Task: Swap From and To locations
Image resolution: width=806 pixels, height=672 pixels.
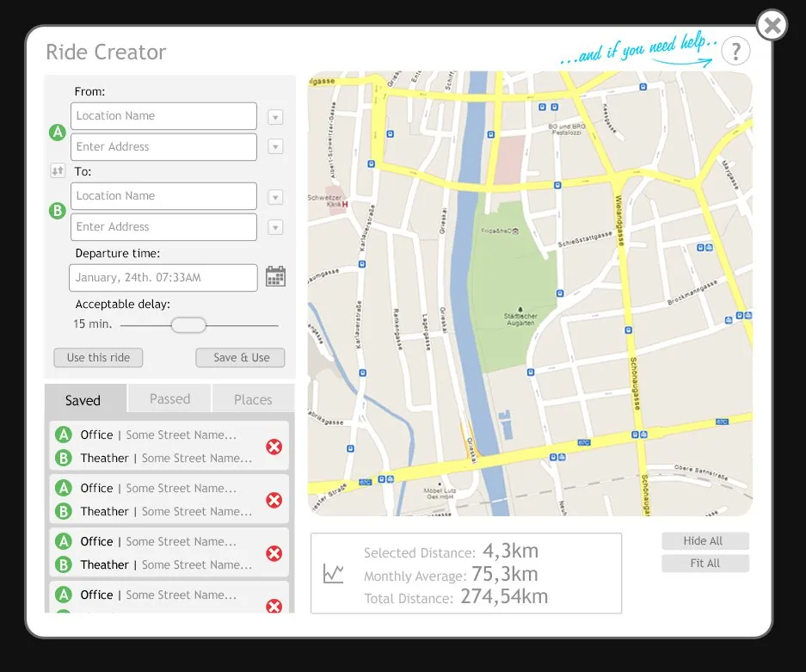Action: point(58,170)
